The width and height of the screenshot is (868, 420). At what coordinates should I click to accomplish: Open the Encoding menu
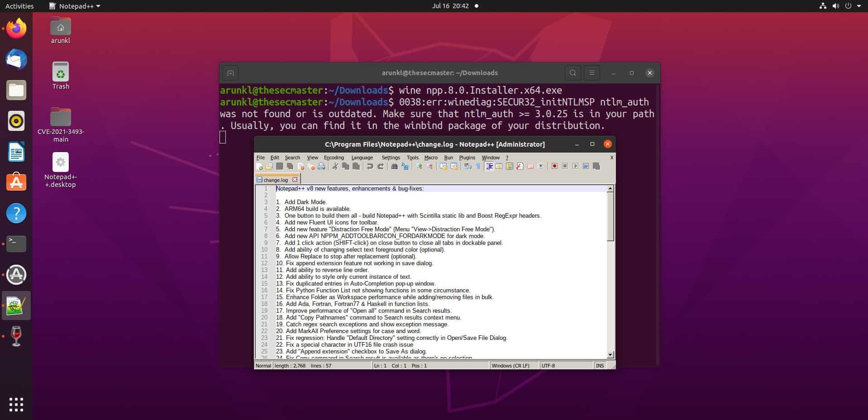click(x=334, y=157)
